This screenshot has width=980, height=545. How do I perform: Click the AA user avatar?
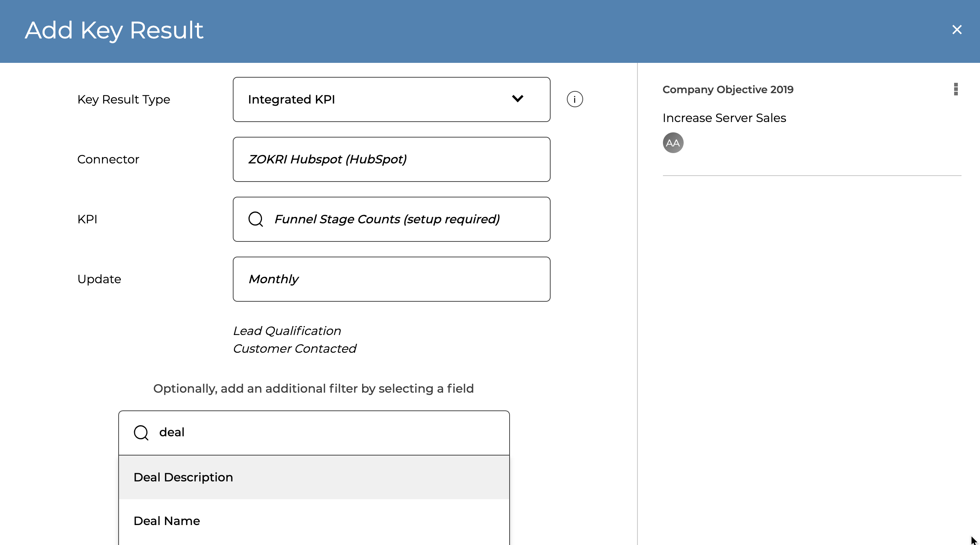[673, 143]
